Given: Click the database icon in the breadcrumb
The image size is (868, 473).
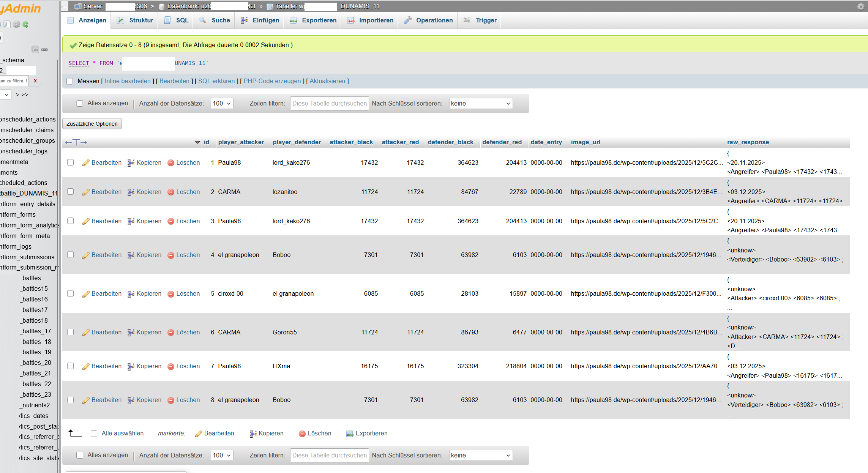Looking at the screenshot, I should [161, 6].
